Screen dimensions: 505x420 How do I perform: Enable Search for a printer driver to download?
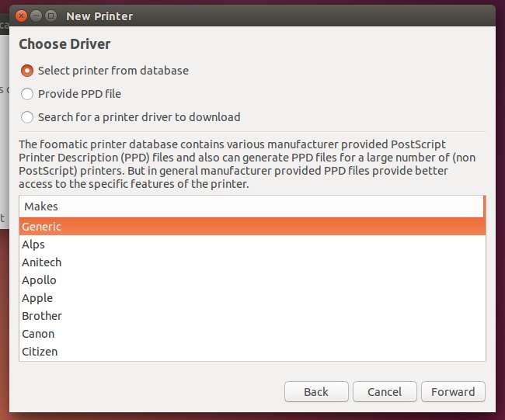[x=27, y=117]
